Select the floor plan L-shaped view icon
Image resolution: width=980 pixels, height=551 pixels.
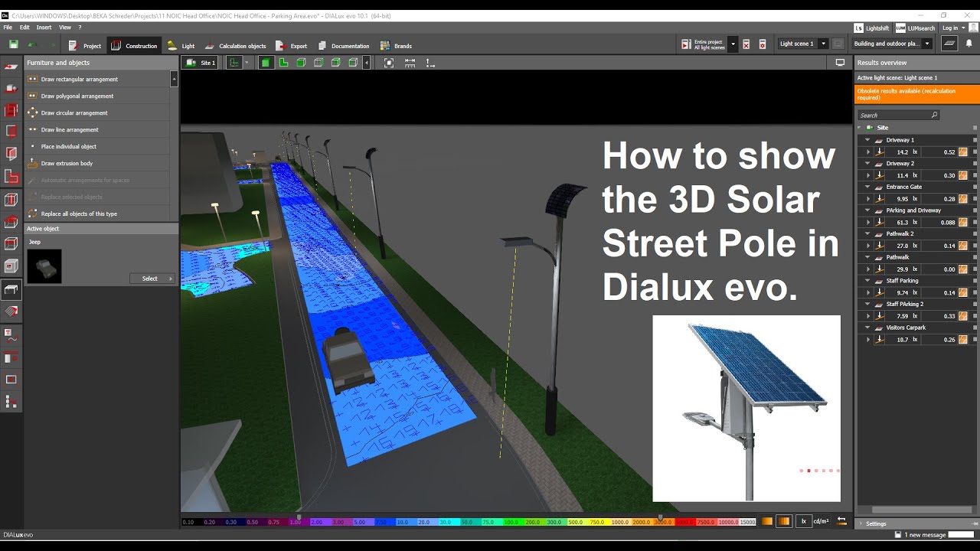[x=283, y=63]
